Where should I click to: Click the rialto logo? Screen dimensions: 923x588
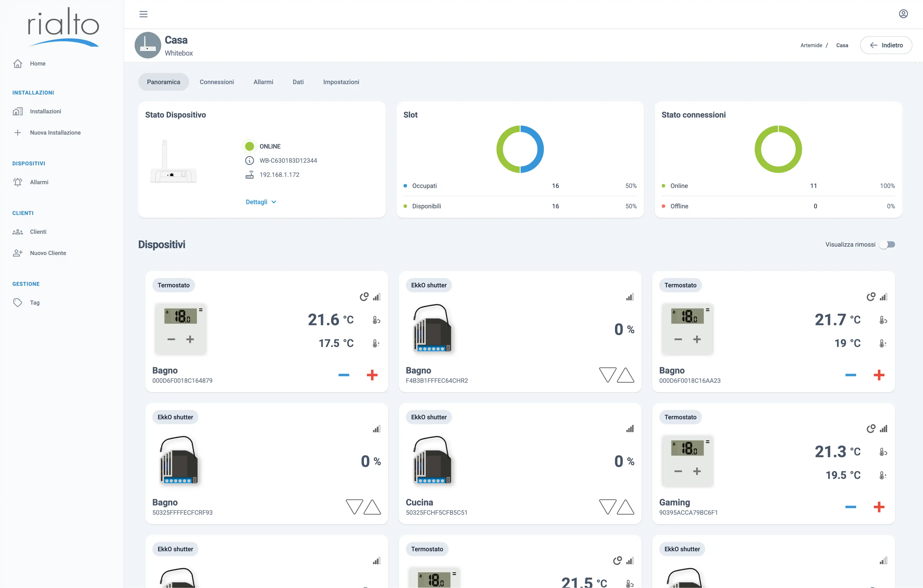tap(63, 27)
